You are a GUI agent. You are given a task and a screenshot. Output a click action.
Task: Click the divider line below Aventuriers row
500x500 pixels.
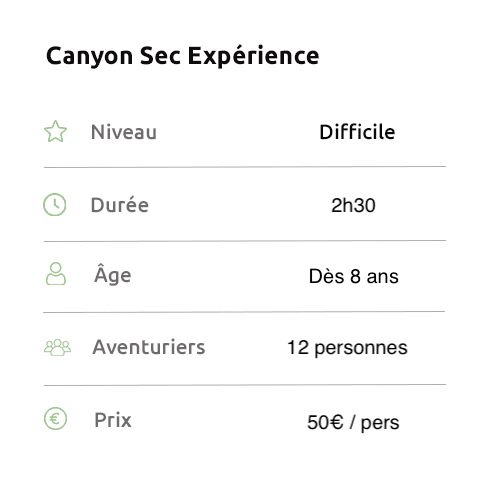click(245, 385)
